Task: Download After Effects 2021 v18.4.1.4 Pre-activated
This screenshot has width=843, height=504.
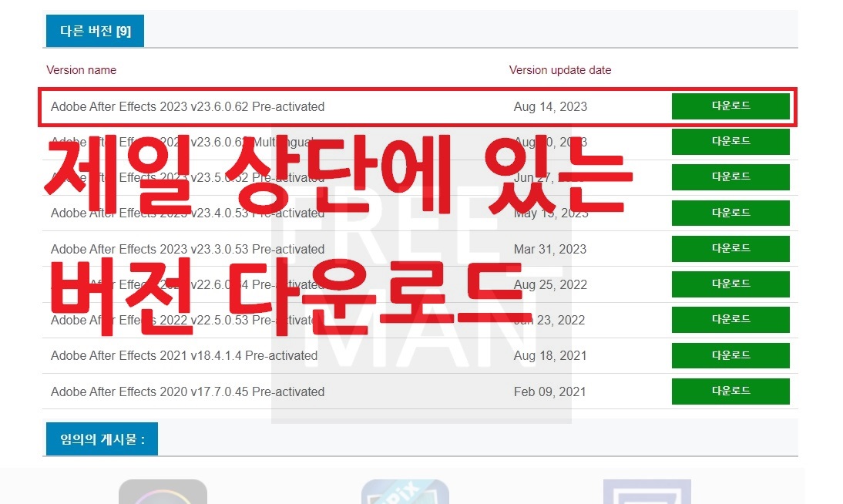Action: 730,355
